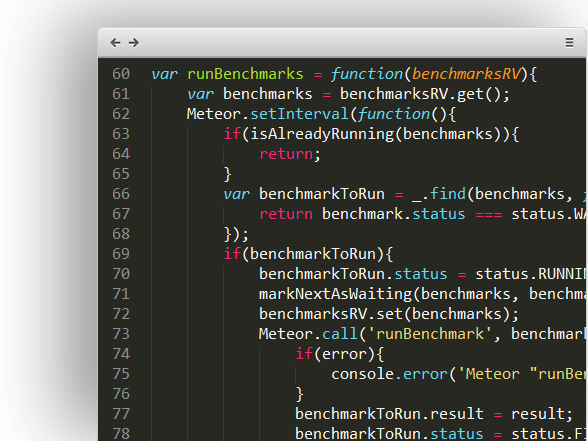Click isAlreadyRunning on line 63
Viewport: 588px width, 441px height.
pos(322,134)
